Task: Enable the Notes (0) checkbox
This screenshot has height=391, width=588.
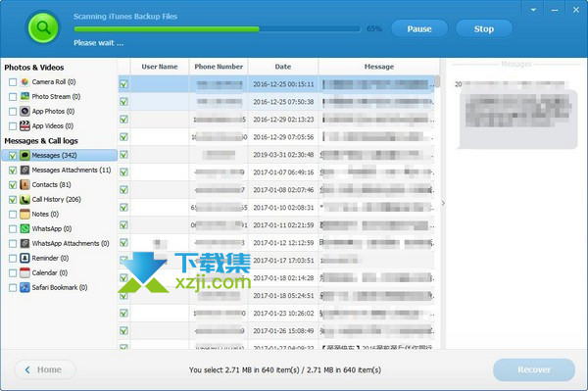Action: (x=13, y=214)
